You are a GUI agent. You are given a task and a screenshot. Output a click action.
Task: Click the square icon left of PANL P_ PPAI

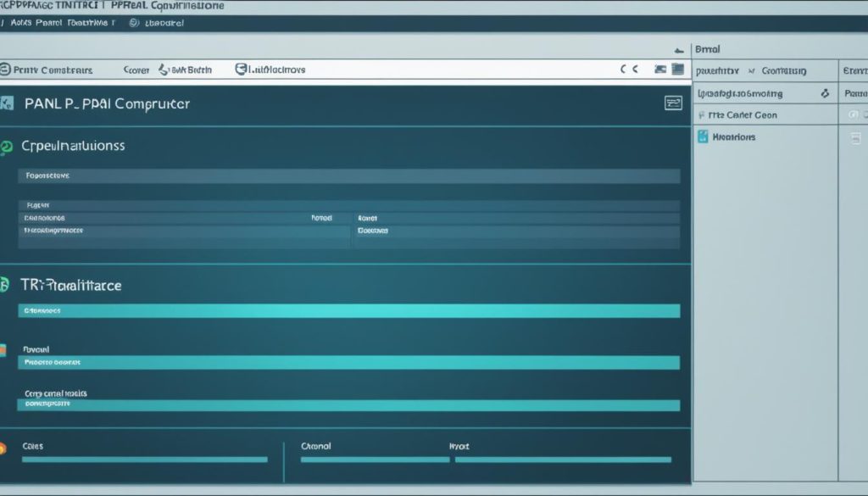tap(6, 103)
